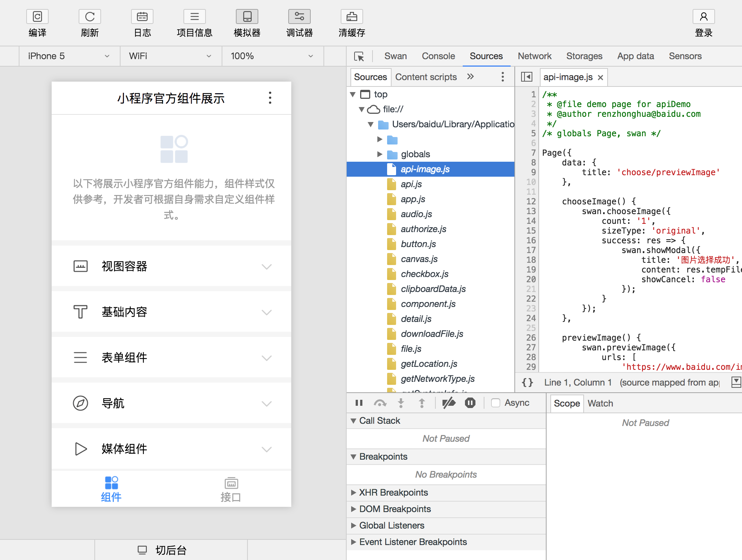Deactivate breakpoints icon
Screen dimensions: 742x560
tap(449, 403)
